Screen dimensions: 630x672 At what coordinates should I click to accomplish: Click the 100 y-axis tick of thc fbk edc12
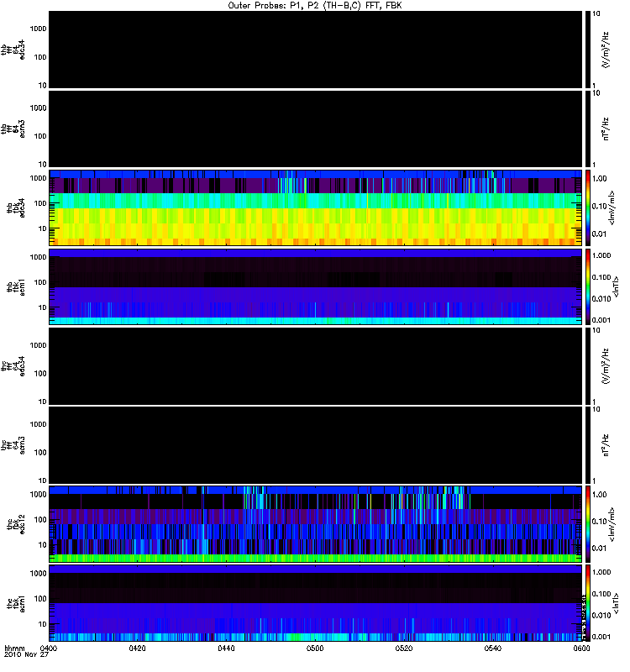(x=40, y=520)
